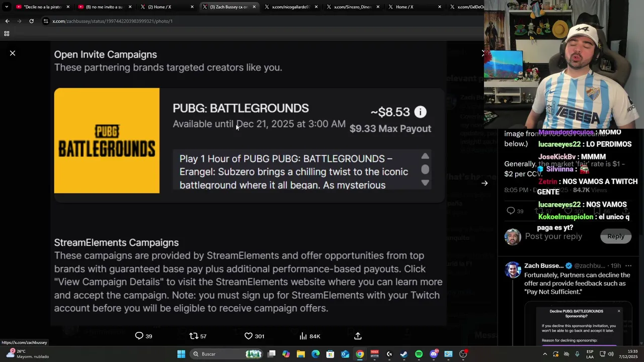
Task: Share the post with the upload icon
Action: 358,336
